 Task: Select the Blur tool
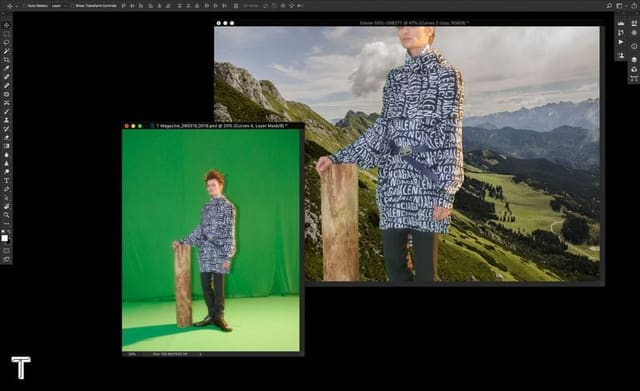[x=7, y=154]
